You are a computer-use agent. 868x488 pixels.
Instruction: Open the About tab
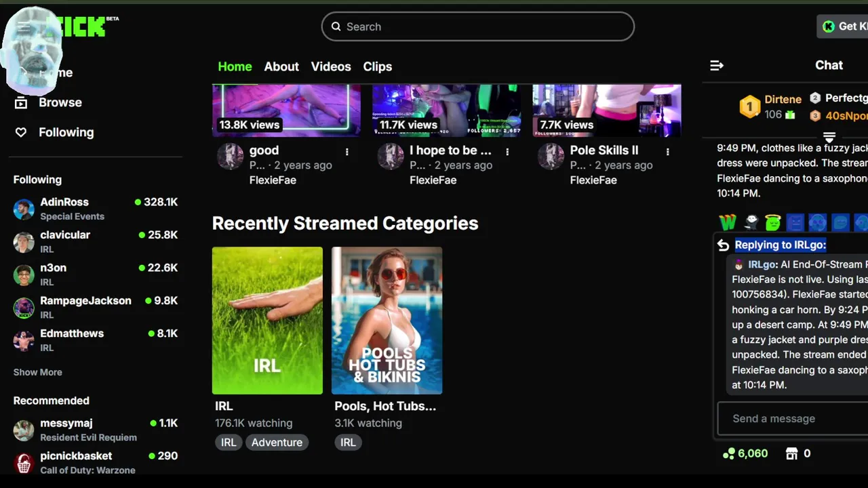(x=281, y=66)
